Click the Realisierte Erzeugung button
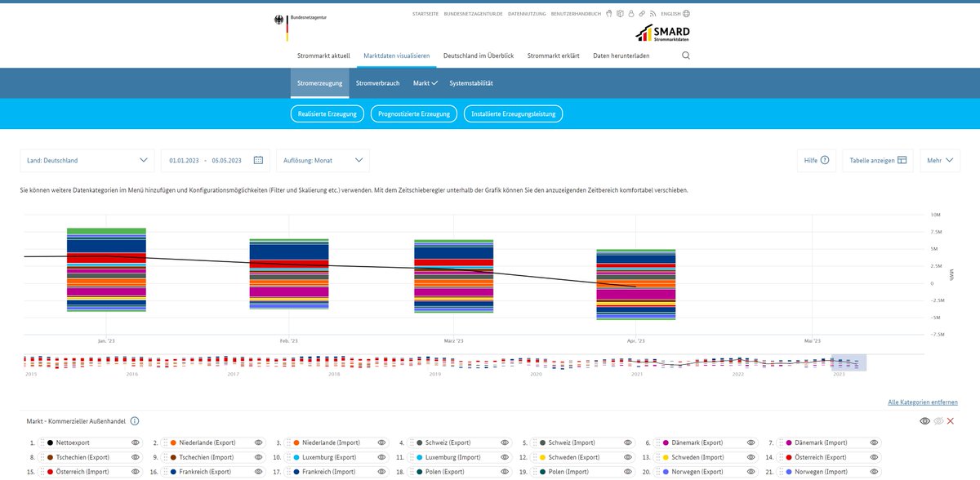This screenshot has width=980, height=480. click(327, 114)
